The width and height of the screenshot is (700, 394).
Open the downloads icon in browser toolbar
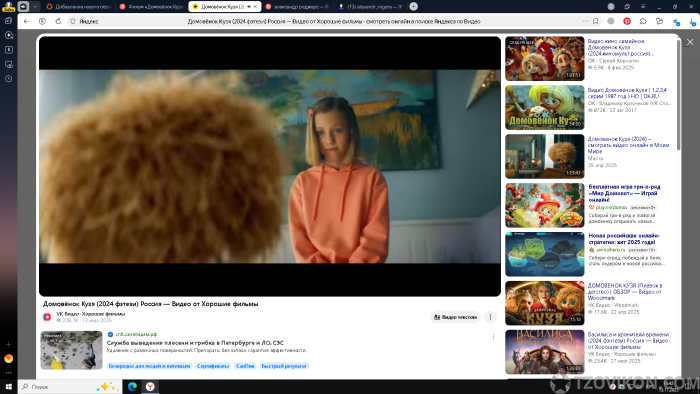692,21
